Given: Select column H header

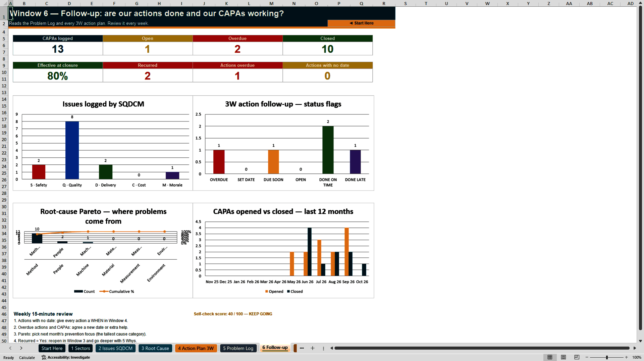Looking at the screenshot, I should pyautogui.click(x=159, y=3).
